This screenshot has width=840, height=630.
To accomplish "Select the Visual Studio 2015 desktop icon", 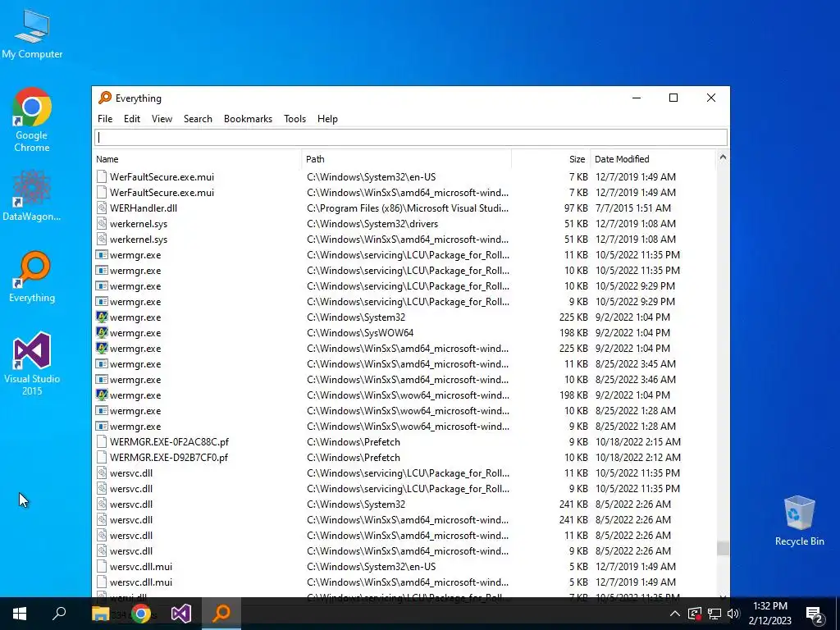I will point(32,364).
